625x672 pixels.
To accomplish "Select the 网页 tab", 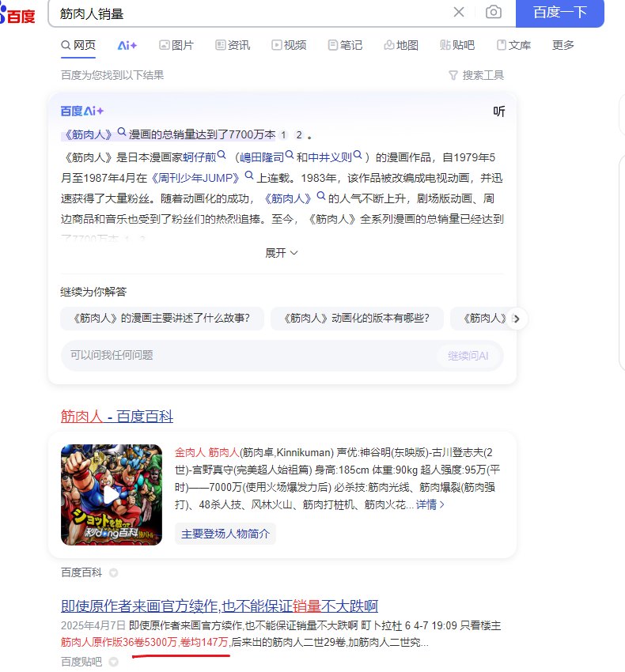I will coord(78,45).
